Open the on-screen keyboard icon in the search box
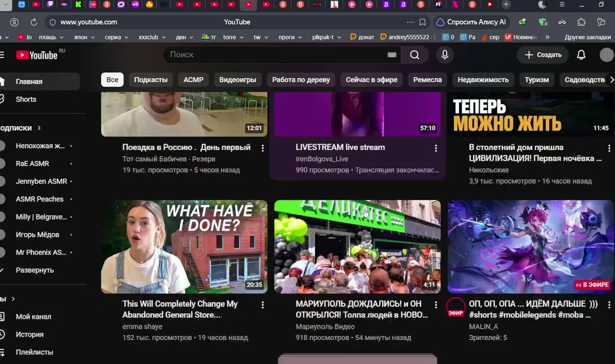 tap(392, 55)
